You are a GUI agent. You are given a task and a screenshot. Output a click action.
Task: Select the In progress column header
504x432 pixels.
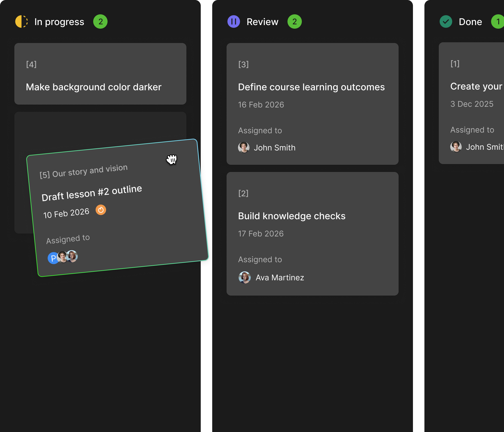(x=59, y=22)
